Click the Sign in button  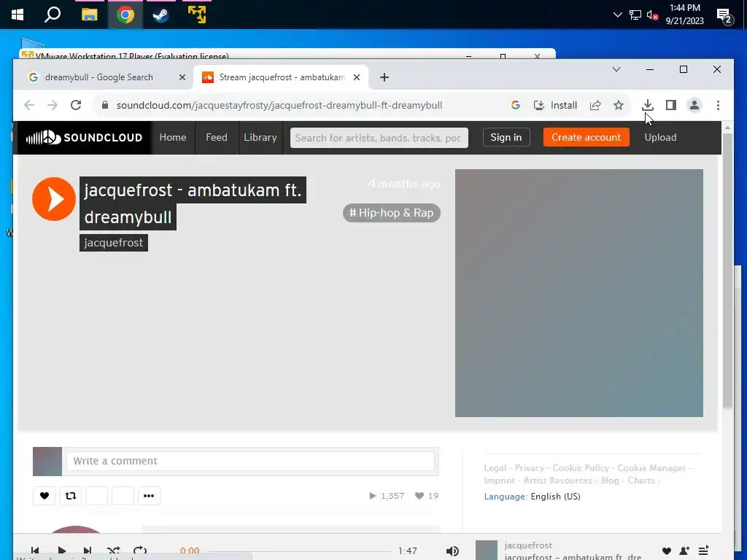click(x=506, y=138)
